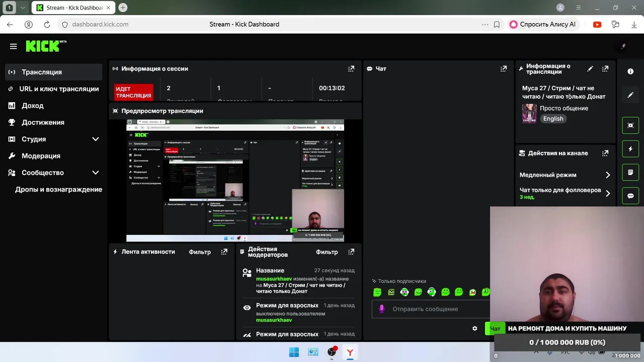This screenshot has height=362, width=644.
Task: Open the Лента активности Фильтр dropdown
Action: (200, 252)
